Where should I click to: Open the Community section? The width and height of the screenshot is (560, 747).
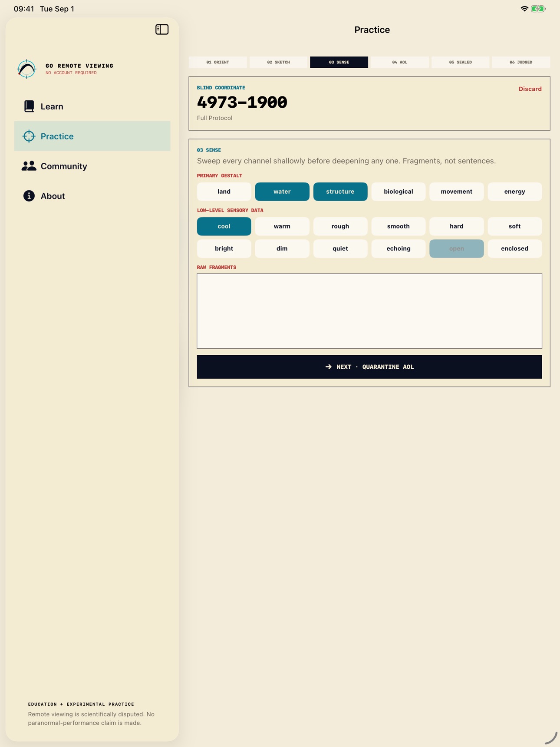point(92,166)
